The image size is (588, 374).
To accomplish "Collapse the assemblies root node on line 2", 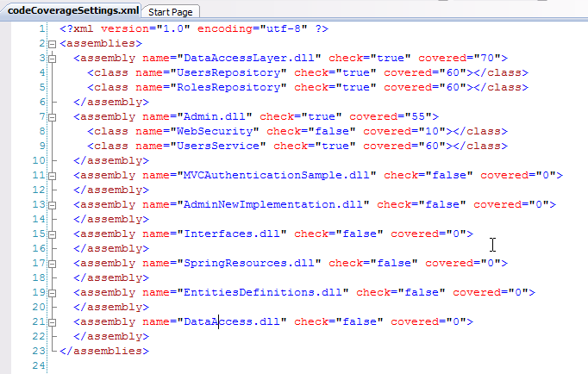I will [52, 44].
